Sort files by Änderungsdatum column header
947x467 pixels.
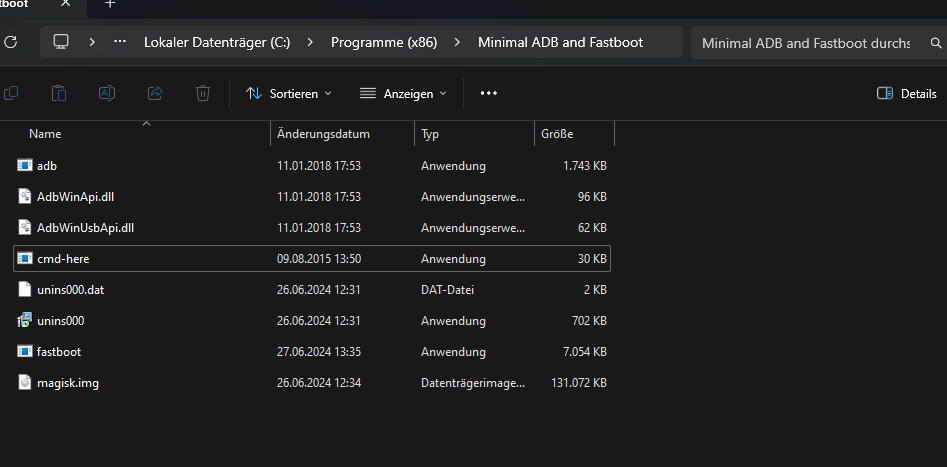(324, 133)
